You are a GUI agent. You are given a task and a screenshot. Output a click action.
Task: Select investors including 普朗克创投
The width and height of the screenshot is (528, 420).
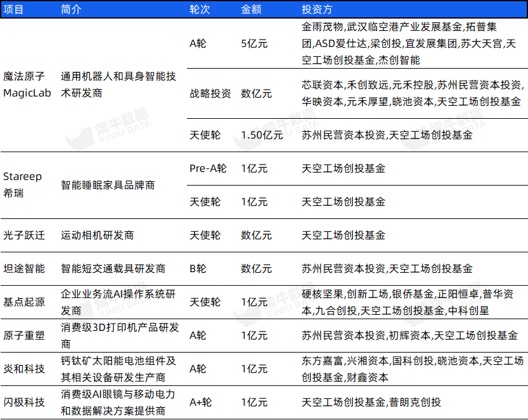click(371, 402)
